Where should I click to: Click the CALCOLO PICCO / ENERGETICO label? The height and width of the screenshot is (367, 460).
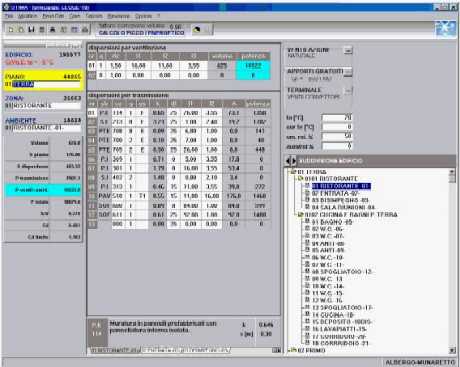[141, 33]
